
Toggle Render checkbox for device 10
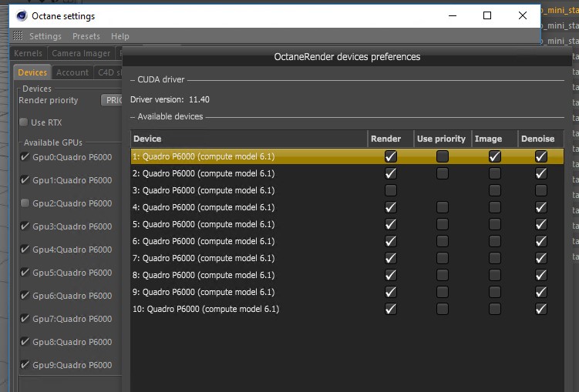pyautogui.click(x=391, y=309)
